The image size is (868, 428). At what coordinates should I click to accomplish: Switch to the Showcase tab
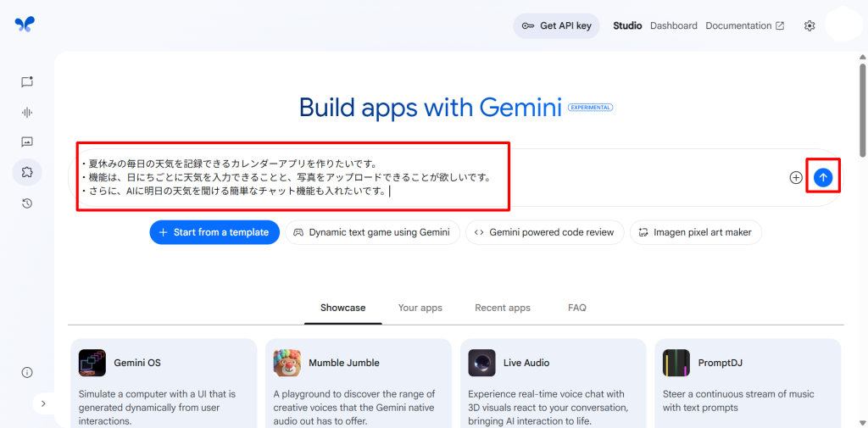pos(342,308)
